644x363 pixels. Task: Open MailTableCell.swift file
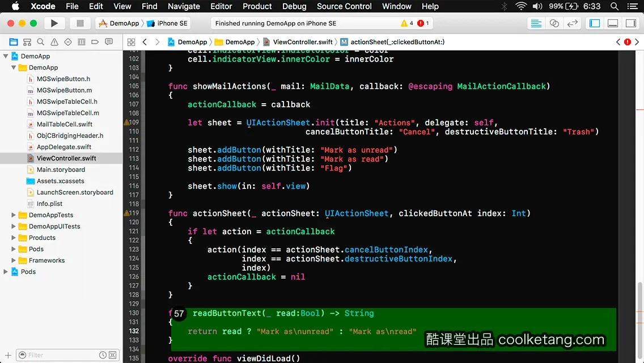click(x=65, y=124)
